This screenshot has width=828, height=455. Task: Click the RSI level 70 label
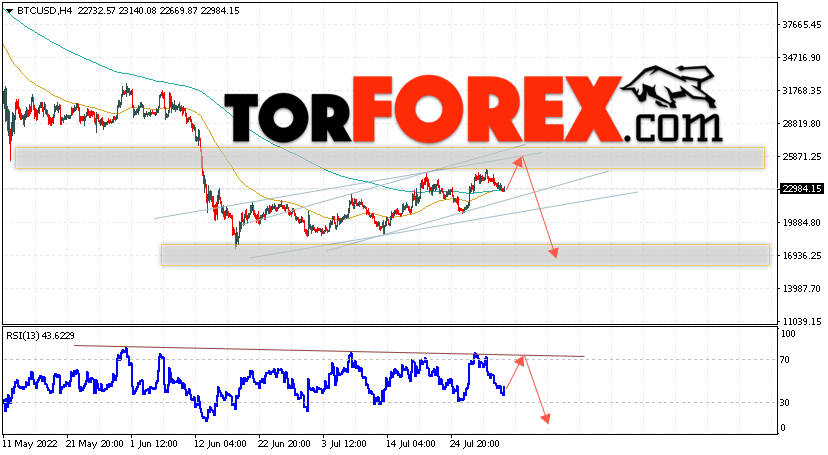pos(786,360)
